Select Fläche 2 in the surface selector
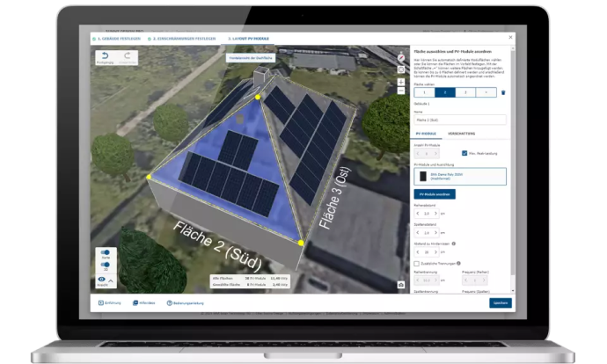The image size is (607, 364). pyautogui.click(x=445, y=92)
